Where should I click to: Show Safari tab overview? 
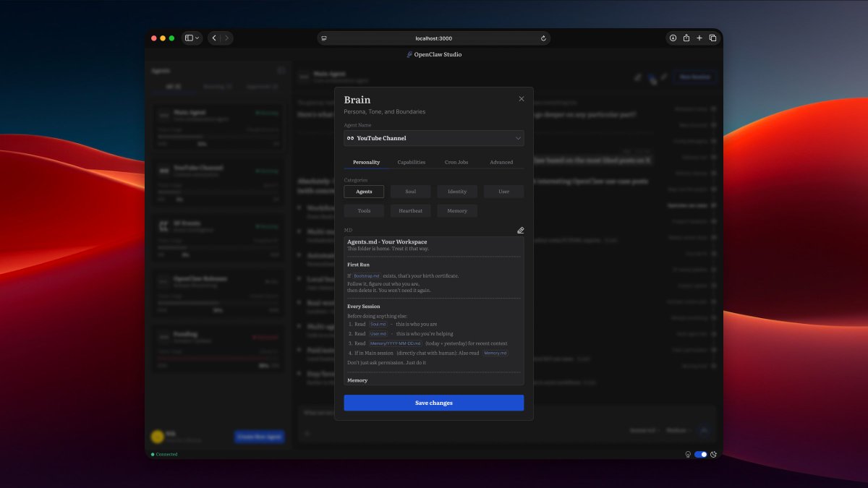point(712,38)
